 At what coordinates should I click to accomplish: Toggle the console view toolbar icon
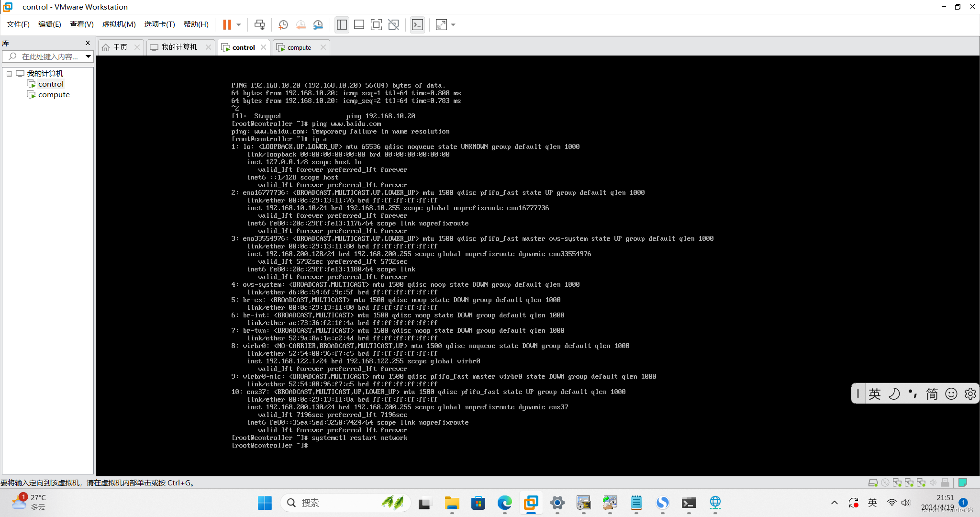(x=417, y=24)
